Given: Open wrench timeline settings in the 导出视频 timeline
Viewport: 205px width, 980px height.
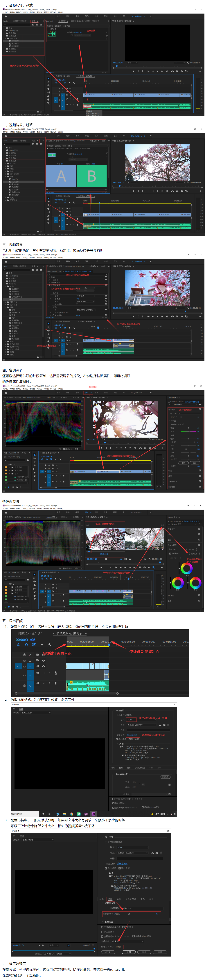Looking at the screenshot, I should pyautogui.click(x=50, y=645).
